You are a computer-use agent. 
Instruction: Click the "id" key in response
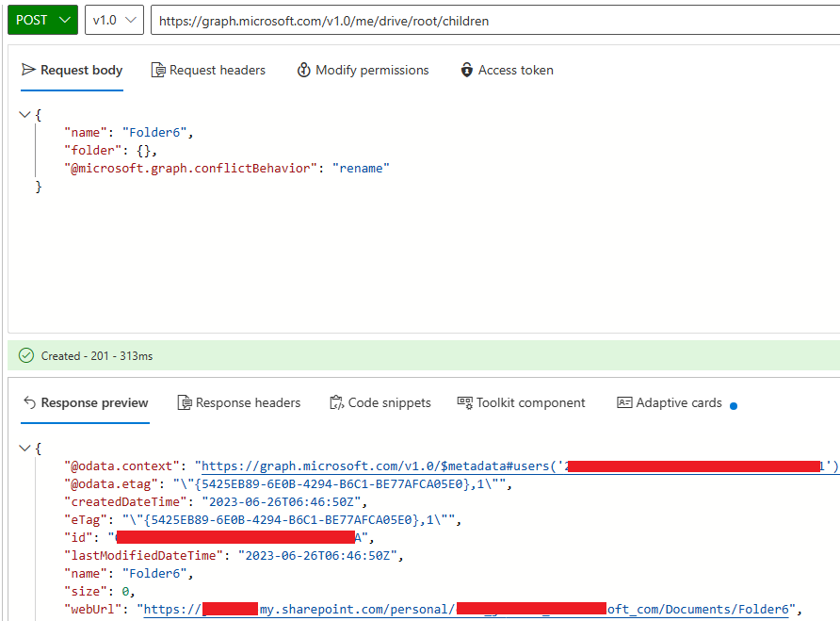(79, 538)
